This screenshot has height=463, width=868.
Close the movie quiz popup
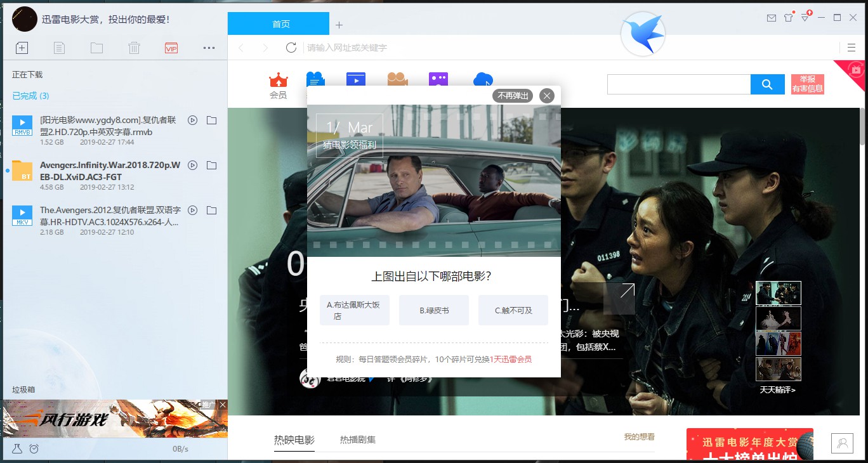click(547, 96)
